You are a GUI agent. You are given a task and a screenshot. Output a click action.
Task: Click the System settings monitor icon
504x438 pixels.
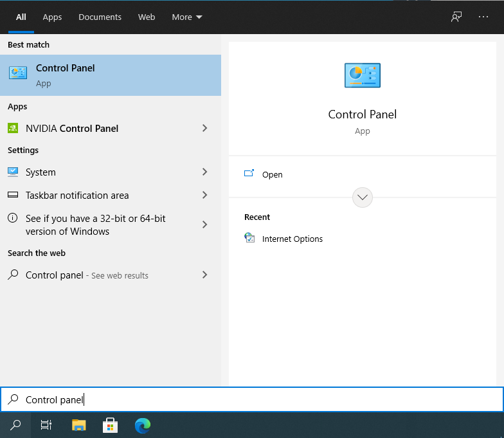pos(13,172)
